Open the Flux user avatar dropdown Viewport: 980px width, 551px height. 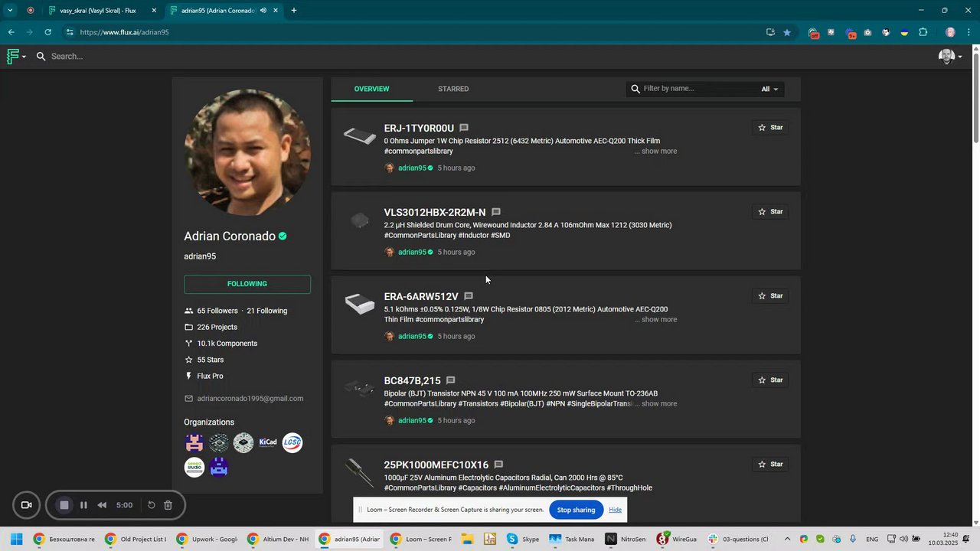950,56
